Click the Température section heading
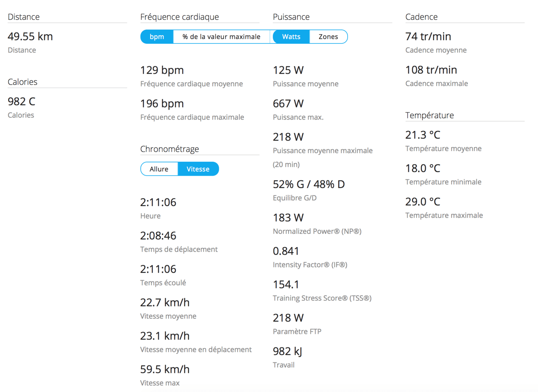Viewport: 538px width, 392px height. [x=429, y=115]
